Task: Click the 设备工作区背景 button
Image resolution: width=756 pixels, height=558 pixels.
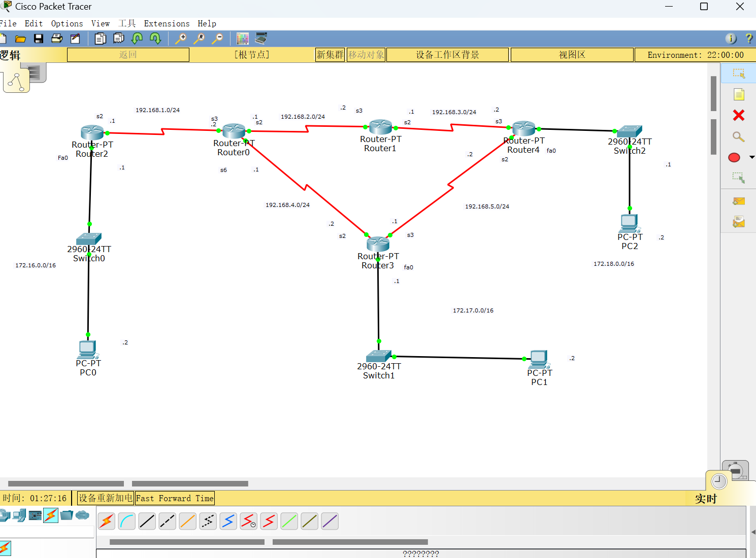Action: point(447,55)
